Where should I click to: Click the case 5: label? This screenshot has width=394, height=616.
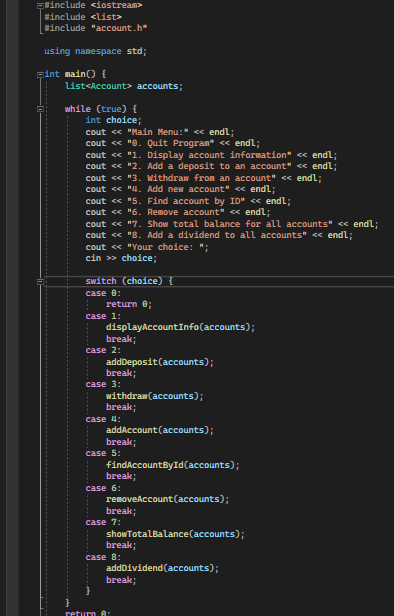point(103,453)
